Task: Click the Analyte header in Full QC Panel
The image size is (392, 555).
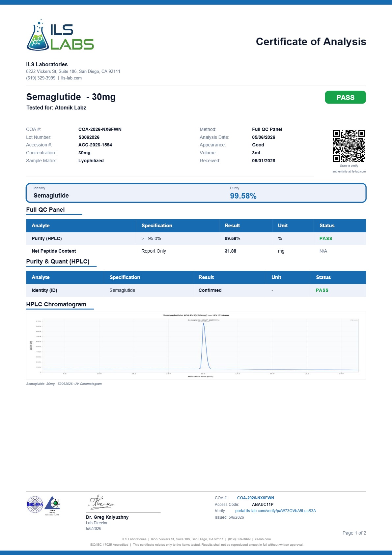Action: pyautogui.click(x=41, y=226)
